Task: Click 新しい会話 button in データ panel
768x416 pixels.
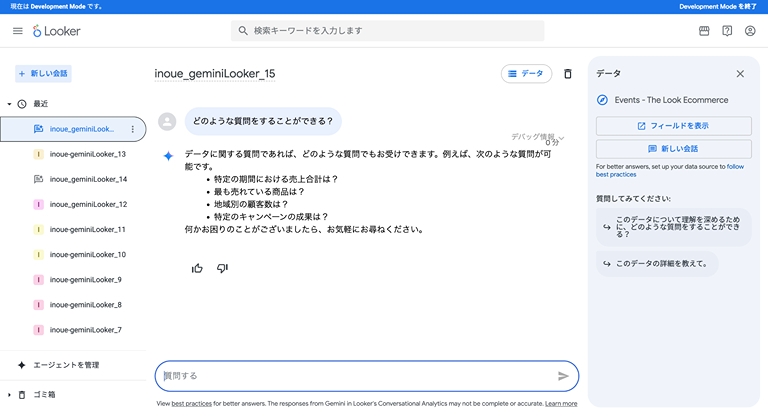Action: tap(673, 148)
